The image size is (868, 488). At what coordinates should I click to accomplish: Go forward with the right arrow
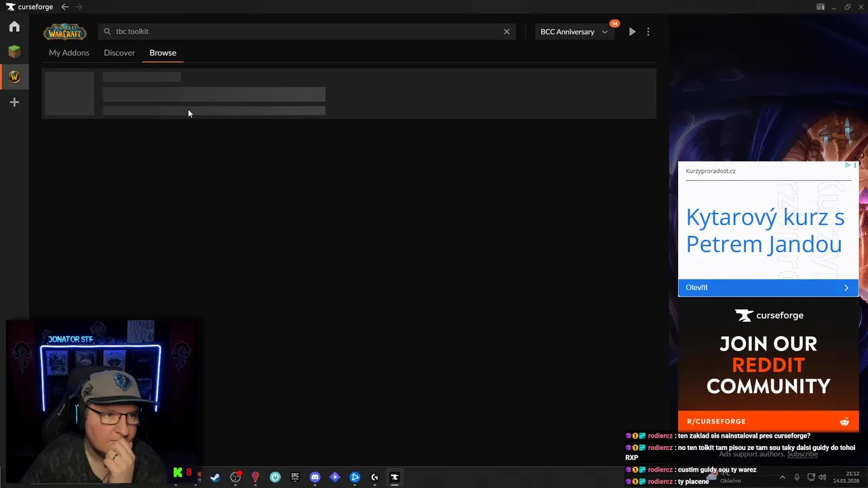point(79,7)
